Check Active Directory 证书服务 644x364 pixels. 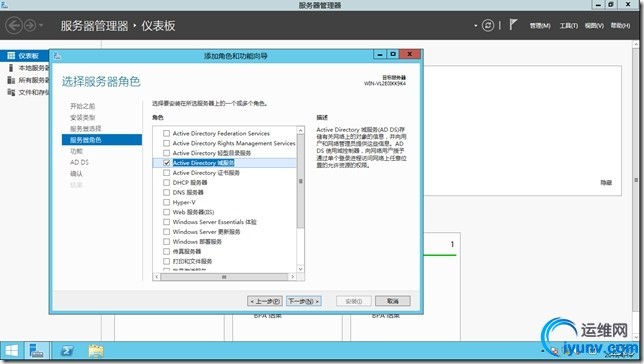point(166,173)
